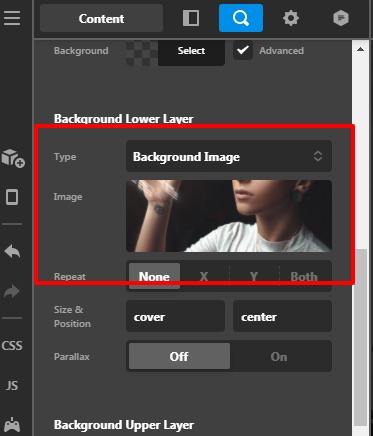This screenshot has width=373, height=436.
Task: Toggle the Advanced checkbox
Action: coord(242,51)
